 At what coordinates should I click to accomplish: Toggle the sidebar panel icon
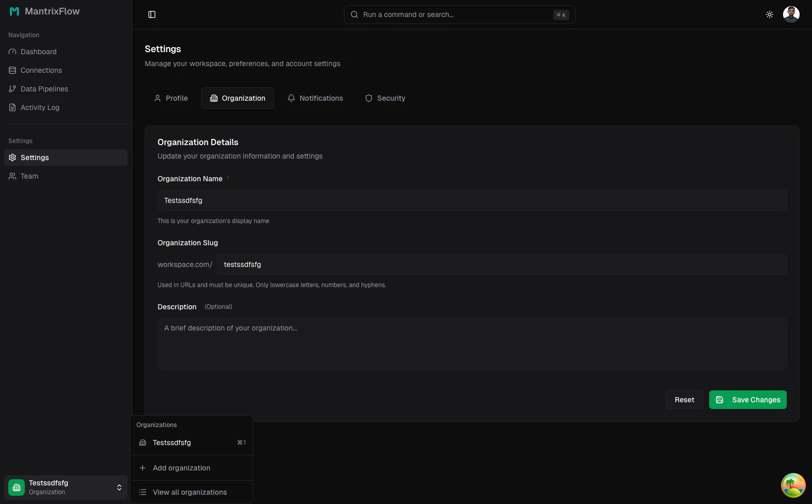(x=152, y=14)
